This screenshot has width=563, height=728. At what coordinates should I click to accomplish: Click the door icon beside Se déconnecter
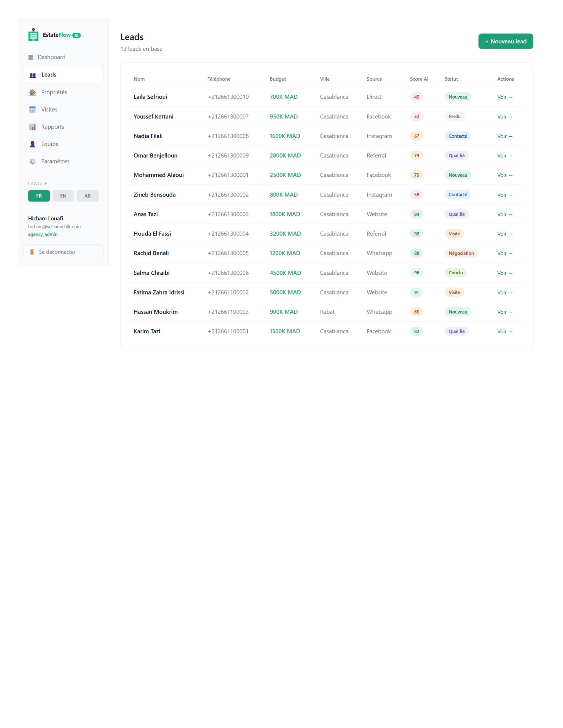click(32, 252)
